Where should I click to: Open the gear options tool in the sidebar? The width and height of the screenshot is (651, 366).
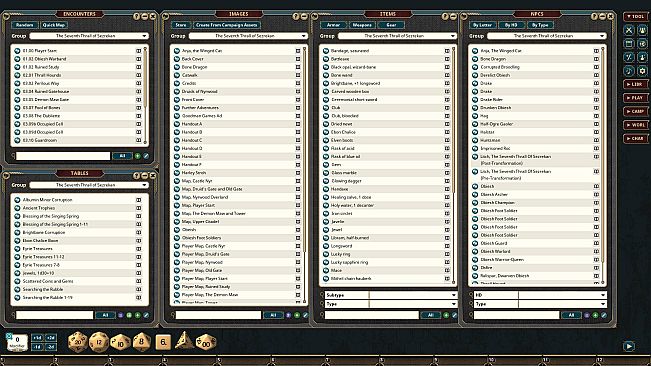642,71
